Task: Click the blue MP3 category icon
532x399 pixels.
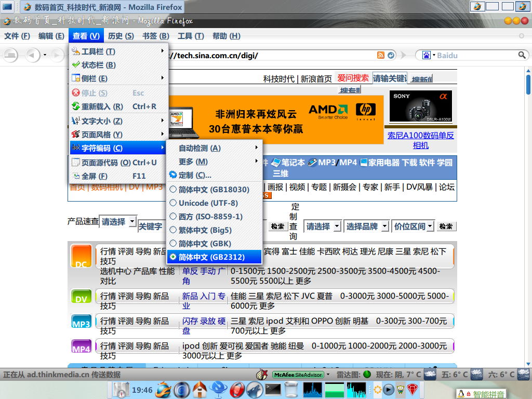Action: (x=81, y=321)
